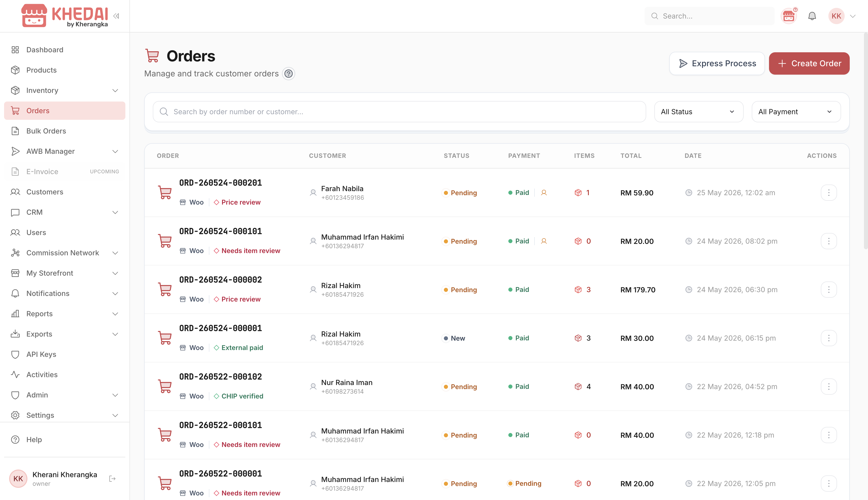868x500 pixels.
Task: Focus the order number or customer search field
Action: click(x=399, y=112)
